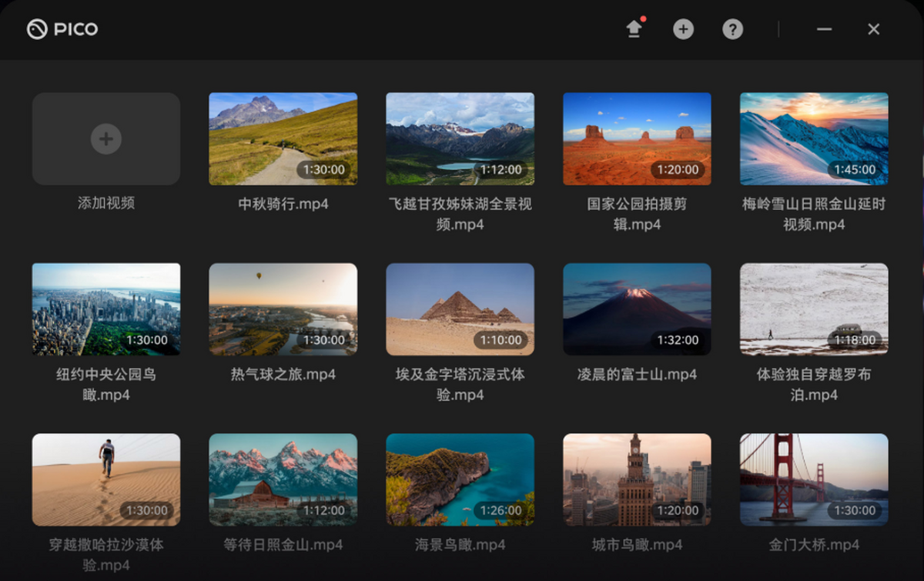Viewport: 924px width, 581px height.
Task: Minimize the PICO window
Action: tap(824, 29)
